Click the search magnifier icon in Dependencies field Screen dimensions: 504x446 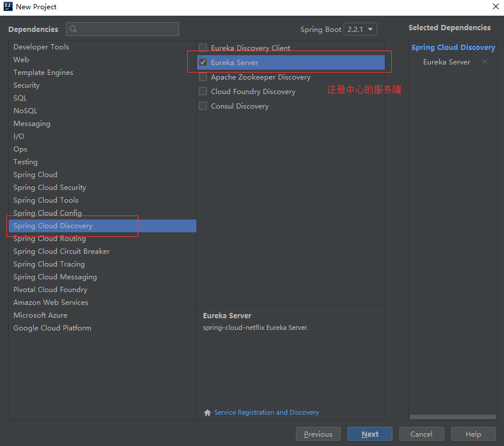point(73,29)
